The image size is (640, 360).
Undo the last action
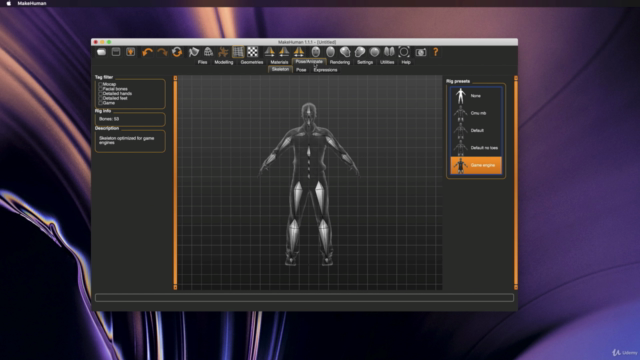click(x=147, y=52)
